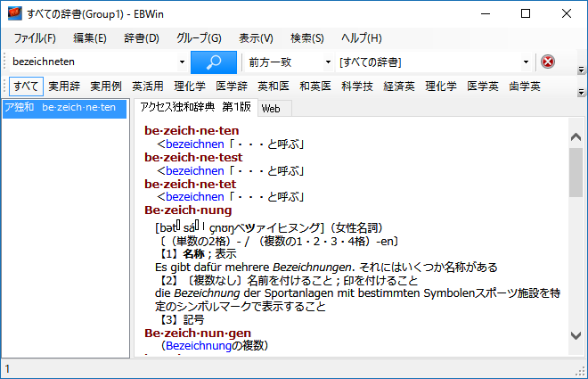
Task: Select the 歯学英 dictionary button
Action: pos(525,87)
